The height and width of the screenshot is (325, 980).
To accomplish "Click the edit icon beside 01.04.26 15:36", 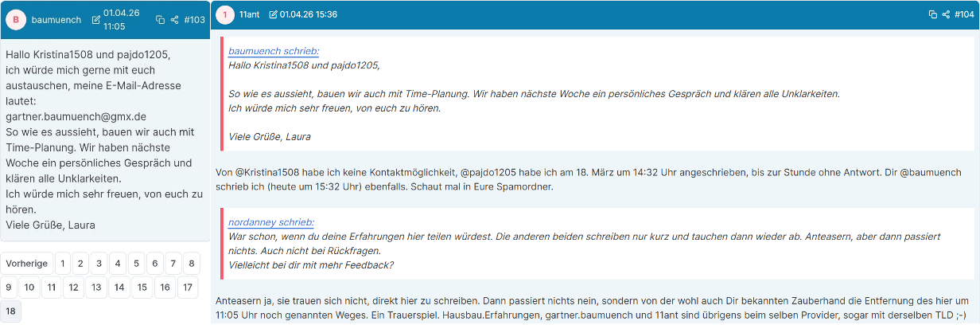I will (x=273, y=14).
